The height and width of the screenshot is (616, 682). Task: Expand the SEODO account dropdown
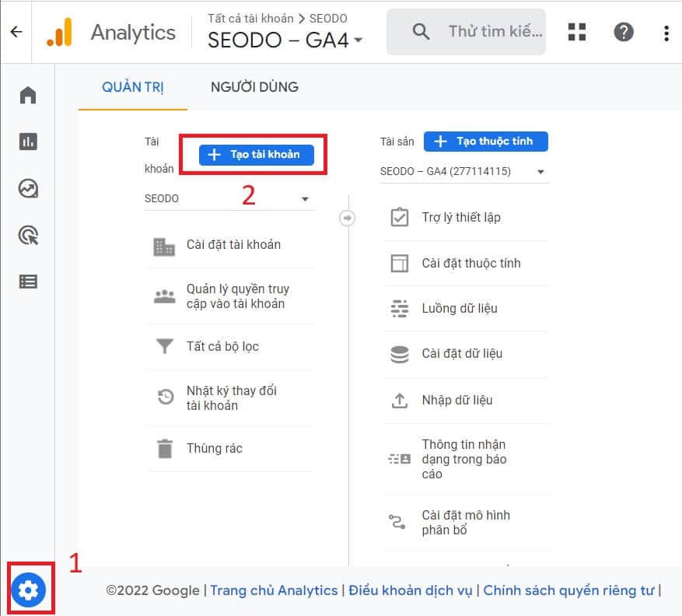click(229, 199)
